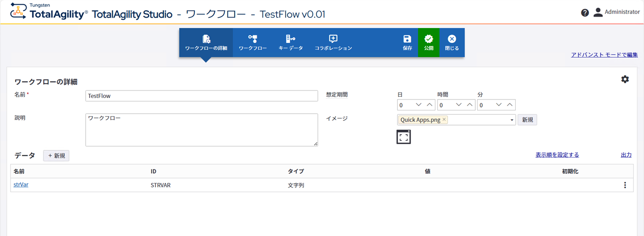This screenshot has height=236, width=644.
Task: Decrease the 日 value with down arrow
Action: coord(419,105)
